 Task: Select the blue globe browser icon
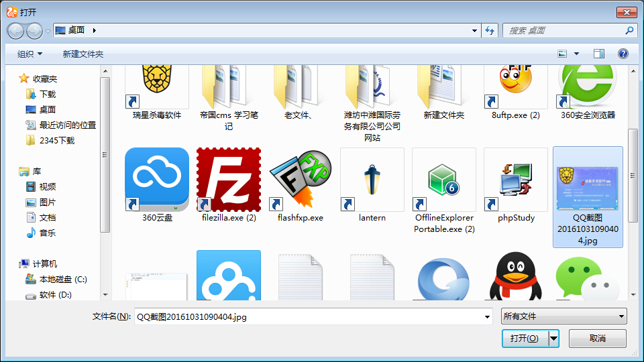(x=444, y=279)
